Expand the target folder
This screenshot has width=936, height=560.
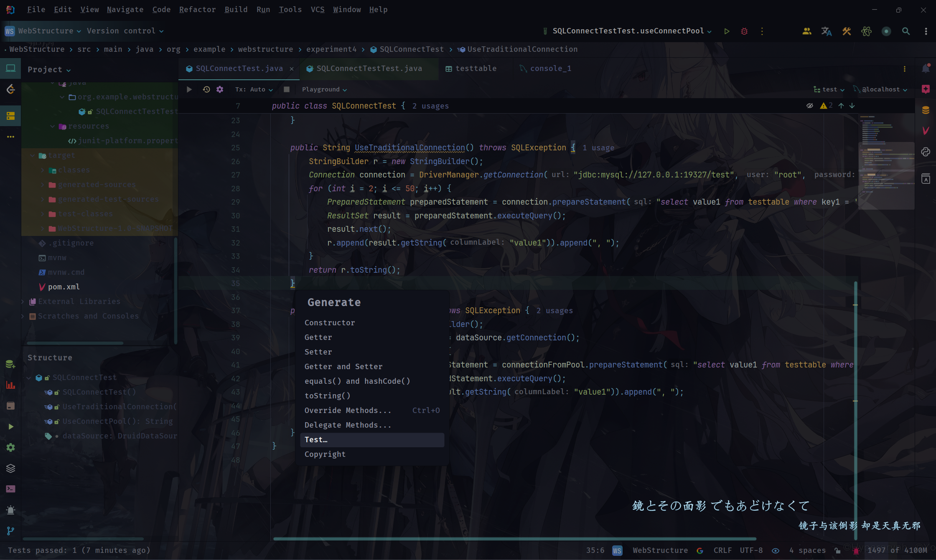pyautogui.click(x=33, y=155)
